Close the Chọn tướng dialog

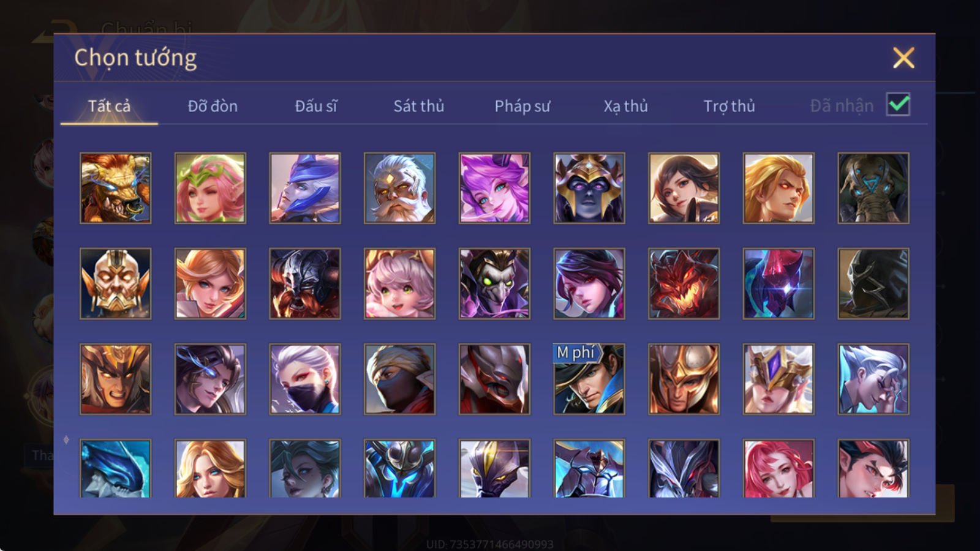[903, 58]
